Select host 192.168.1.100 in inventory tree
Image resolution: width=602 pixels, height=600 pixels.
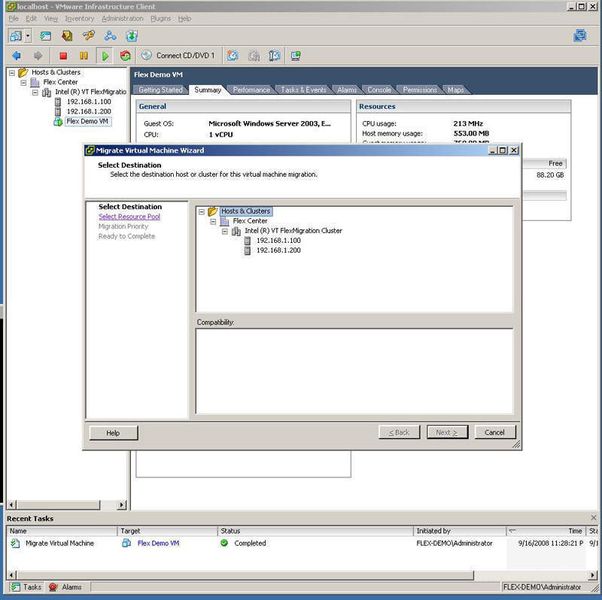pyautogui.click(x=89, y=102)
